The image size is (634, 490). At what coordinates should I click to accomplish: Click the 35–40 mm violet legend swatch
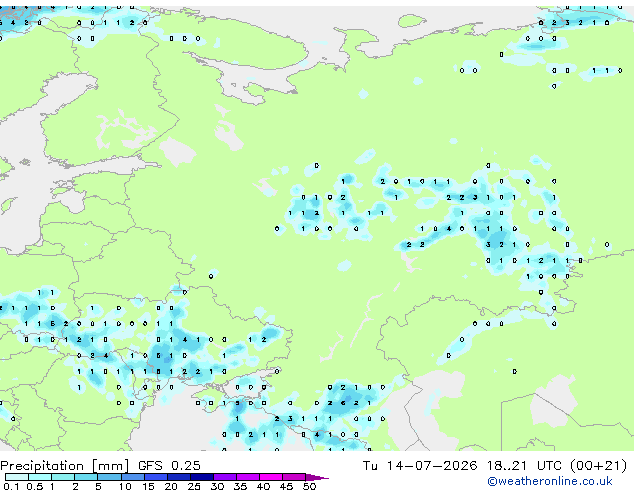(x=247, y=477)
